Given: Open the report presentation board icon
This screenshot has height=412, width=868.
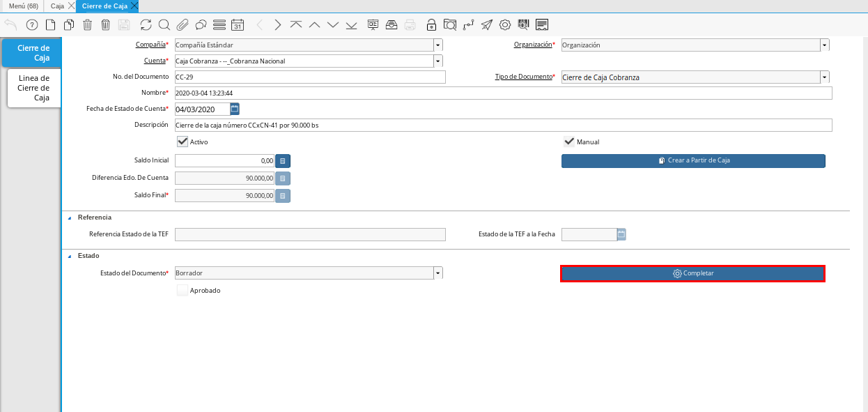Looking at the screenshot, I should tap(373, 25).
